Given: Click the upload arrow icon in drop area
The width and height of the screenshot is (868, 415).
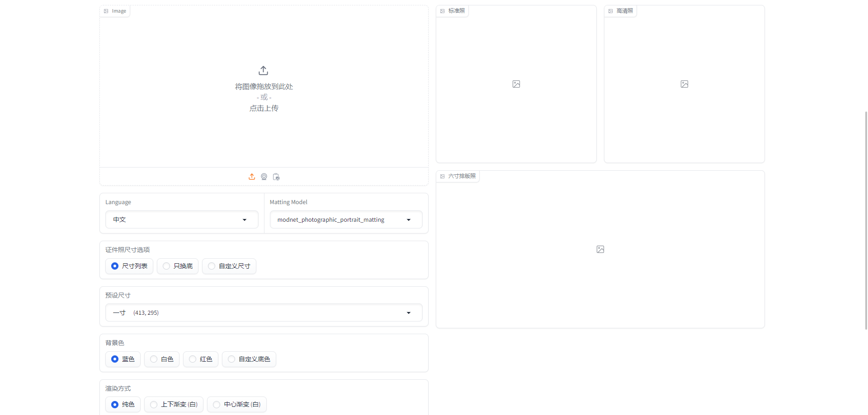Looking at the screenshot, I should (x=264, y=70).
